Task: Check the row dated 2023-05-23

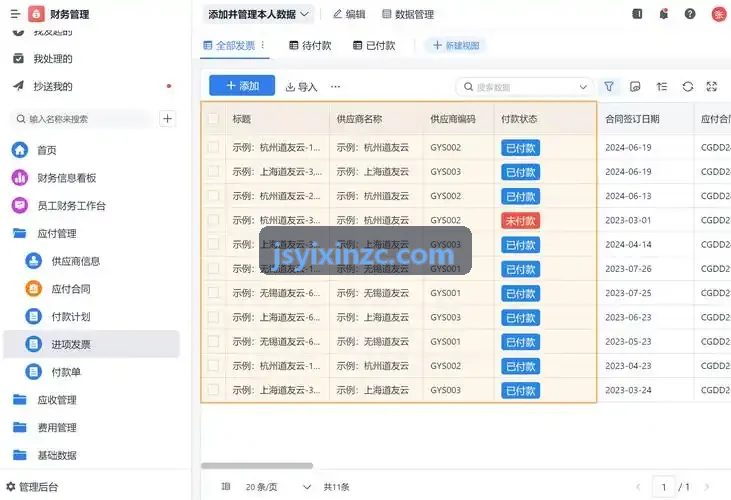Action: click(213, 342)
